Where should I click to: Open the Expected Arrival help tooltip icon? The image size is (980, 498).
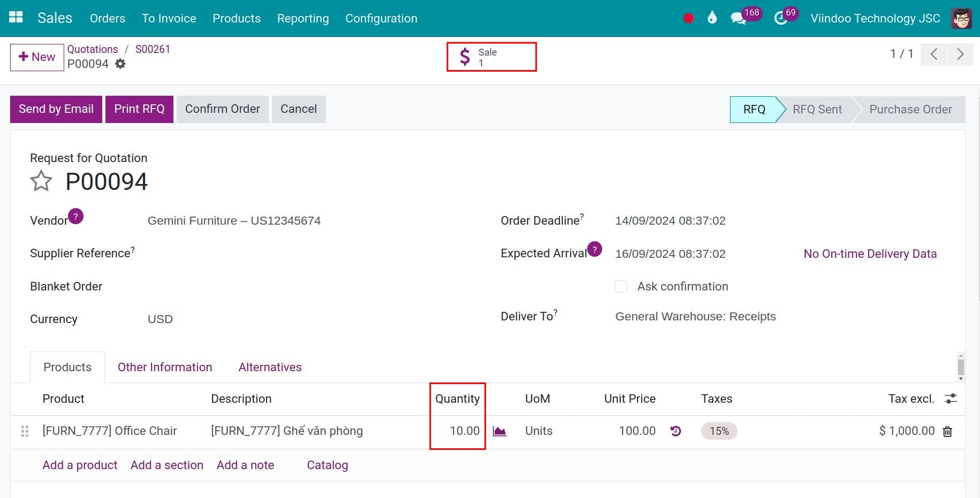tap(595, 249)
